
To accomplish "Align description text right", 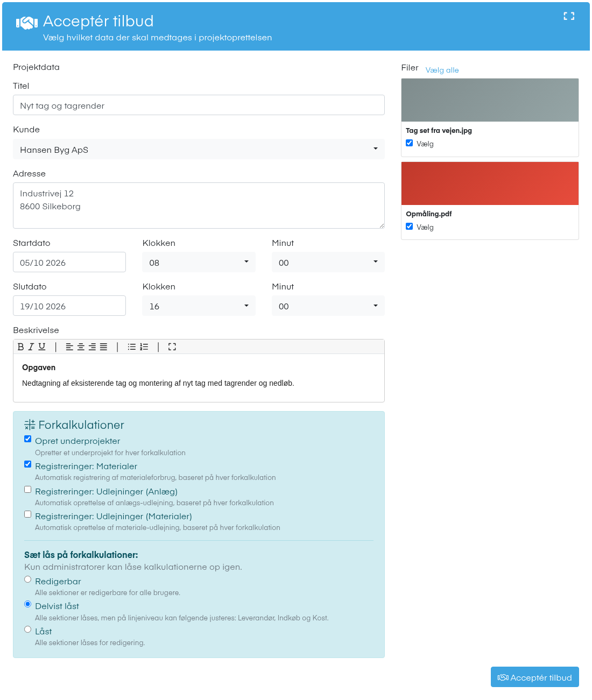I will pos(92,347).
